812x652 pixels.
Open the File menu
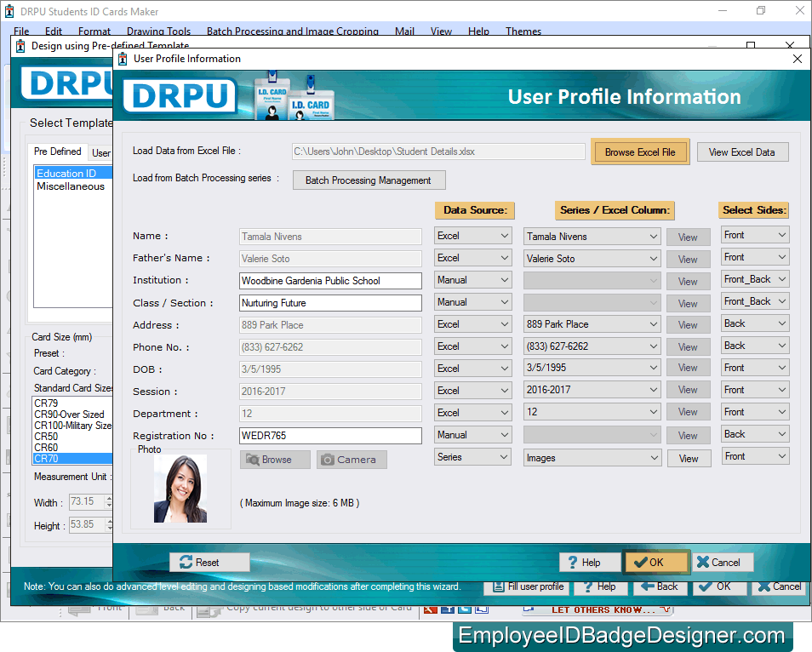pos(21,31)
